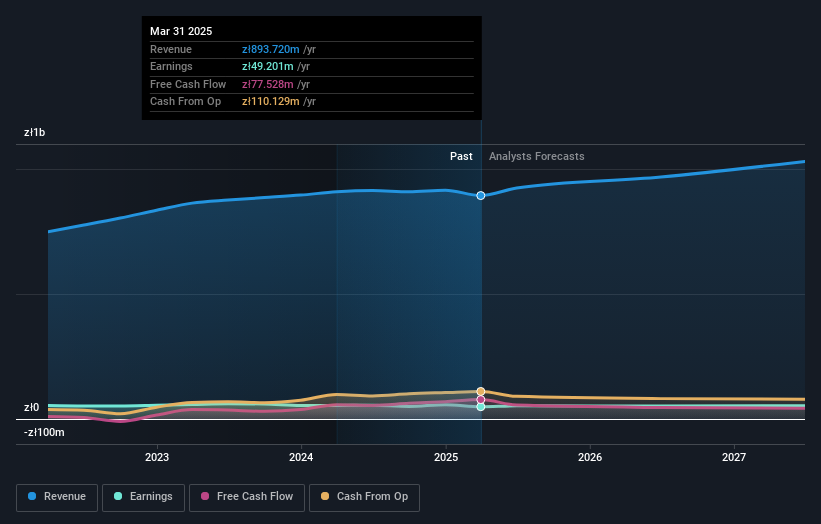821x524 pixels.
Task: Click the Earnings teal data point marker
Action: [x=481, y=407]
